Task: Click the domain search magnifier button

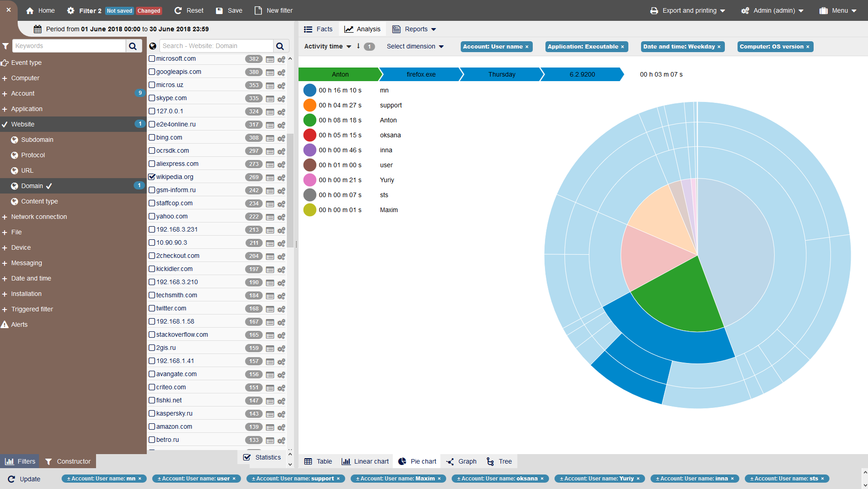Action: click(280, 46)
